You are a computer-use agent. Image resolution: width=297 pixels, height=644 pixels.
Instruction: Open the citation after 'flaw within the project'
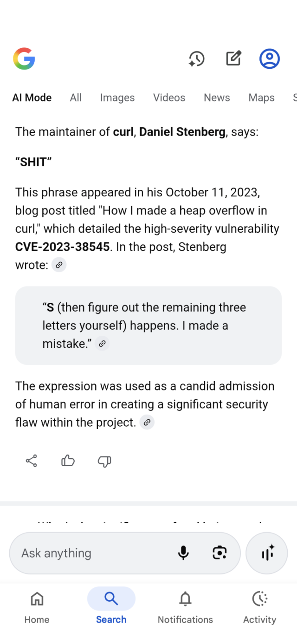[x=147, y=422]
